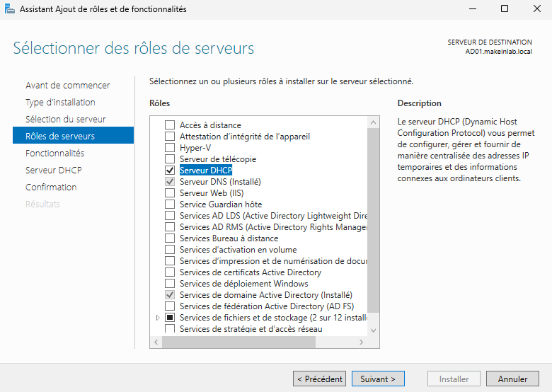
Task: Jump to Confirmation step
Action: click(x=51, y=188)
